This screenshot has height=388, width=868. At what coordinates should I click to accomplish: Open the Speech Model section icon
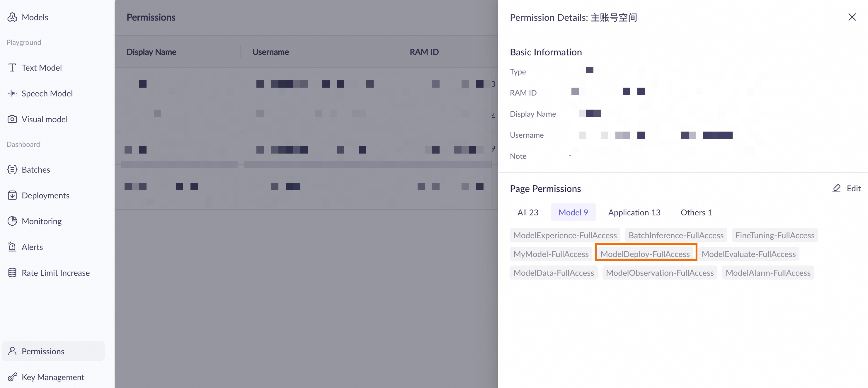pyautogui.click(x=12, y=93)
